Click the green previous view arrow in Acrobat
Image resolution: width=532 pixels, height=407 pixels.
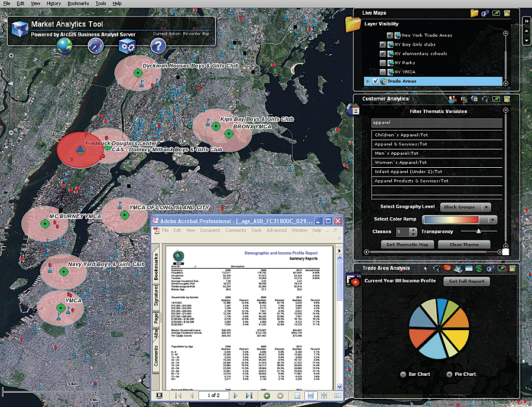267,395
